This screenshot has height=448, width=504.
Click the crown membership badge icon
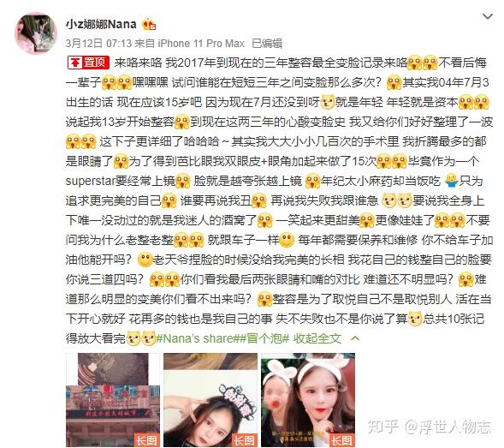point(149,25)
